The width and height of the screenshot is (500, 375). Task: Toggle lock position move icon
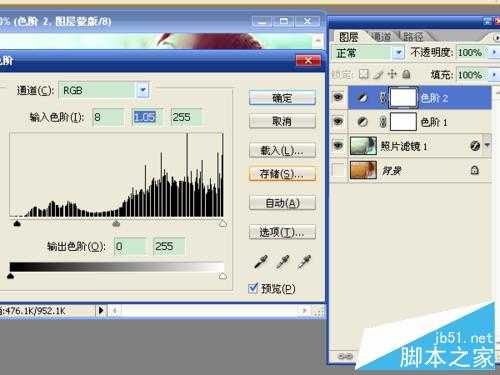pos(392,74)
